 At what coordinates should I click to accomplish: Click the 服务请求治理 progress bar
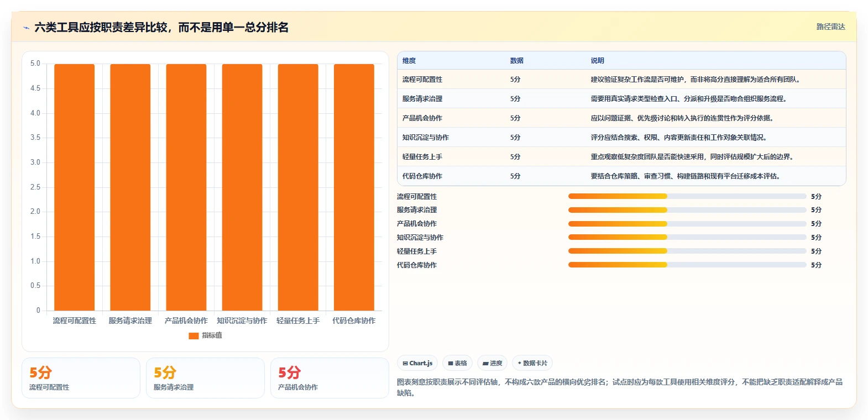click(x=687, y=210)
